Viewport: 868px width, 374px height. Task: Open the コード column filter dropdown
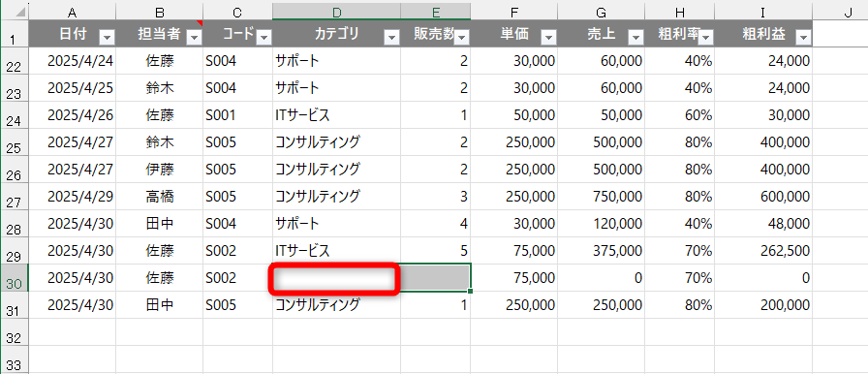click(264, 37)
